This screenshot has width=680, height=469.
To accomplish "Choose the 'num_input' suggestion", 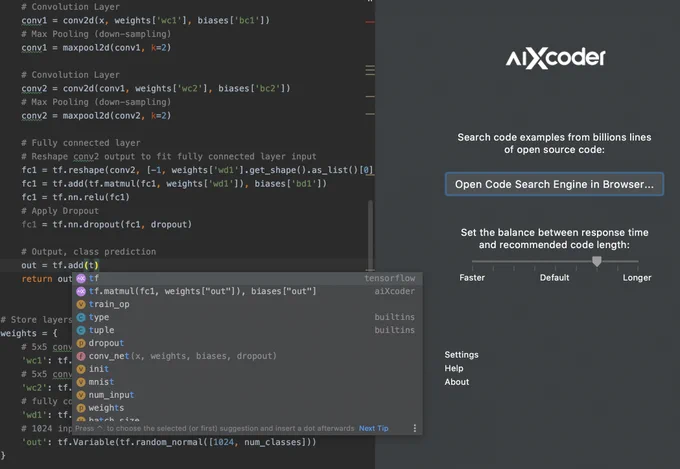I will tap(247, 395).
